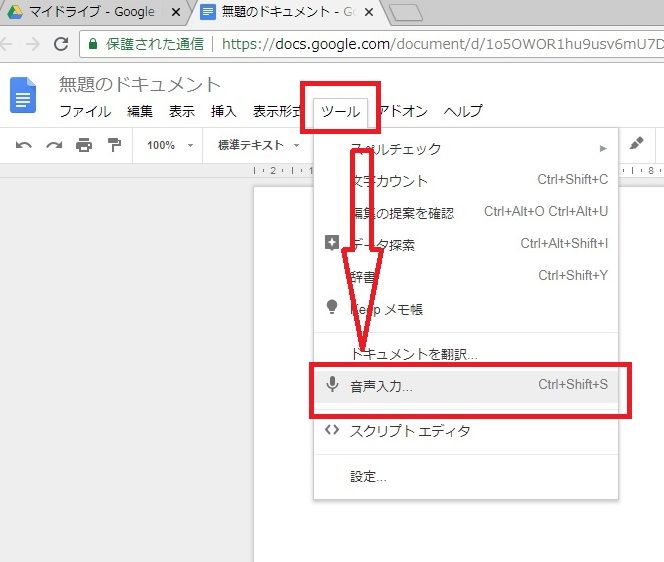664x562 pixels.
Task: Click the script editor code brackets icon
Action: point(332,430)
